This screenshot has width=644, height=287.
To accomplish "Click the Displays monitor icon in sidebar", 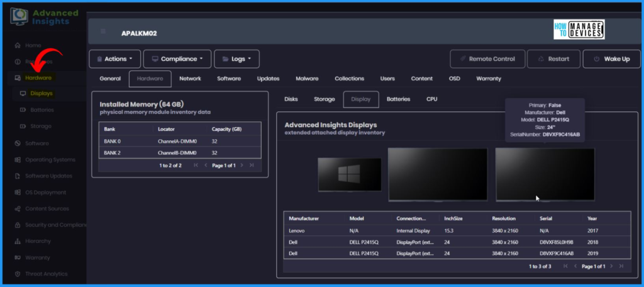I will pos(23,93).
